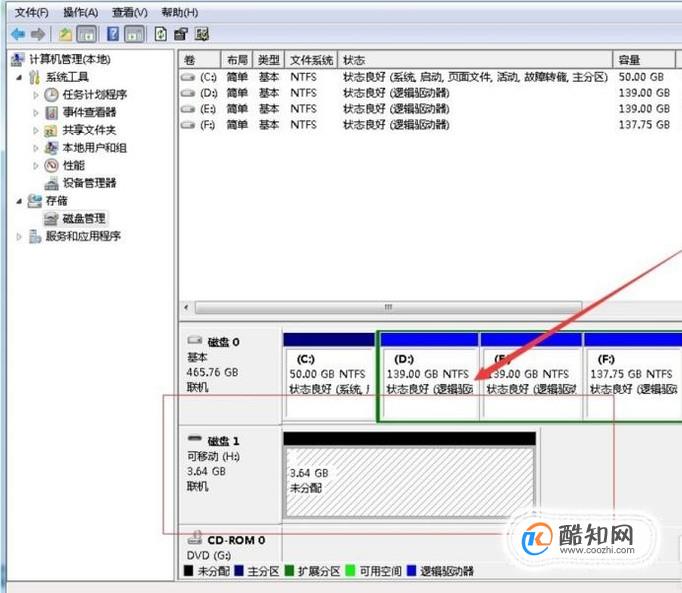
Task: Select 系统工具 in the tree
Action: coord(67,77)
